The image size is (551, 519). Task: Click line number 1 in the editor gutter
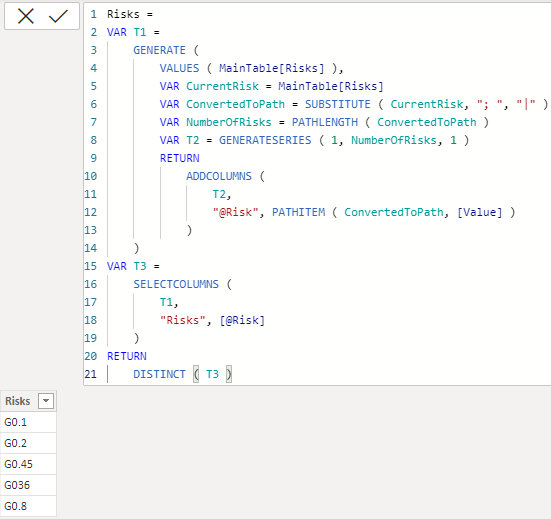click(93, 14)
